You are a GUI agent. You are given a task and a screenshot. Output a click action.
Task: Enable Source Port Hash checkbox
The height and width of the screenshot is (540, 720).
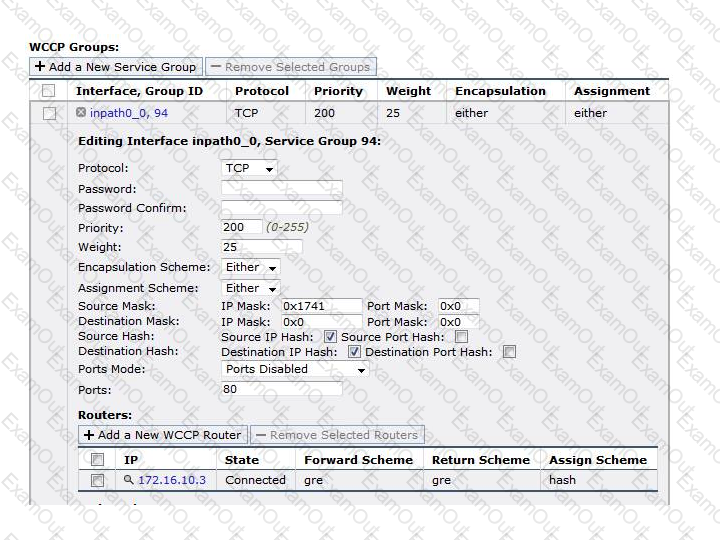[461, 337]
